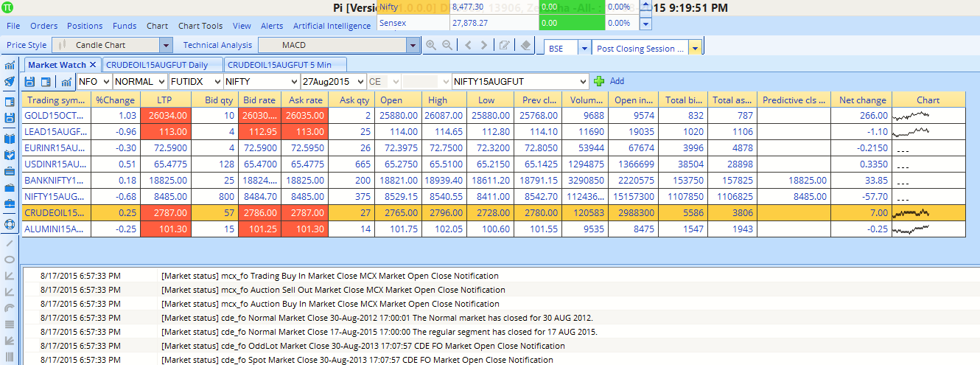980x365 pixels.
Task: Open the Technical Analysis MACD dropdown
Action: point(412,45)
